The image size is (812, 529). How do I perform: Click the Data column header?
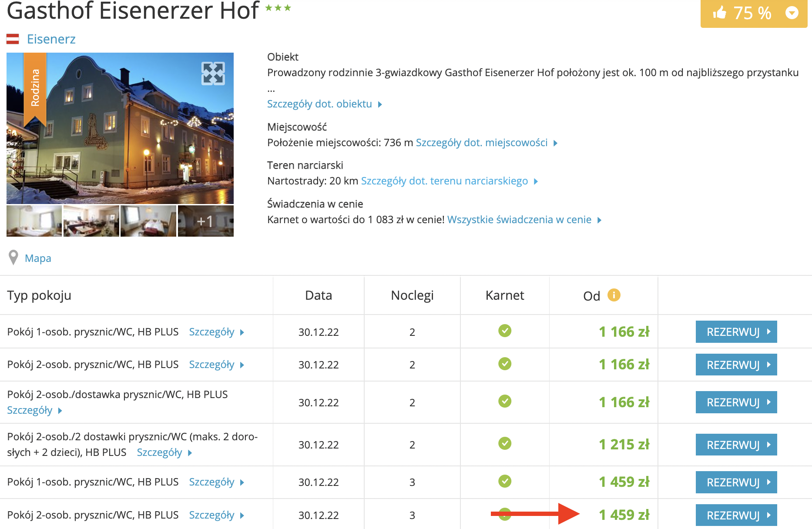(x=319, y=295)
